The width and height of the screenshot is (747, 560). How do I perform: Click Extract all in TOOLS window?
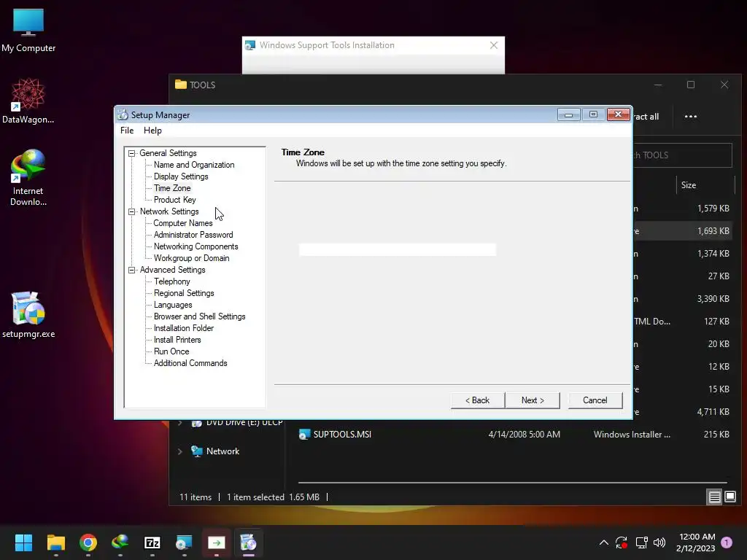(x=646, y=117)
